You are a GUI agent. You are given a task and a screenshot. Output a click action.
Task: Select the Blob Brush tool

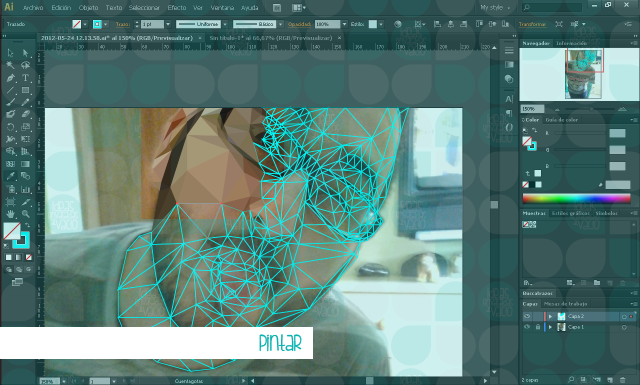pyautogui.click(x=10, y=114)
